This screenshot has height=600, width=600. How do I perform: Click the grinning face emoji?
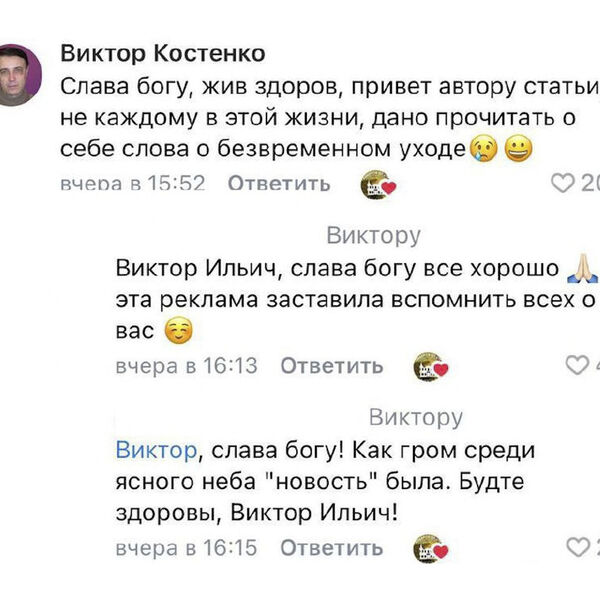tap(518, 149)
